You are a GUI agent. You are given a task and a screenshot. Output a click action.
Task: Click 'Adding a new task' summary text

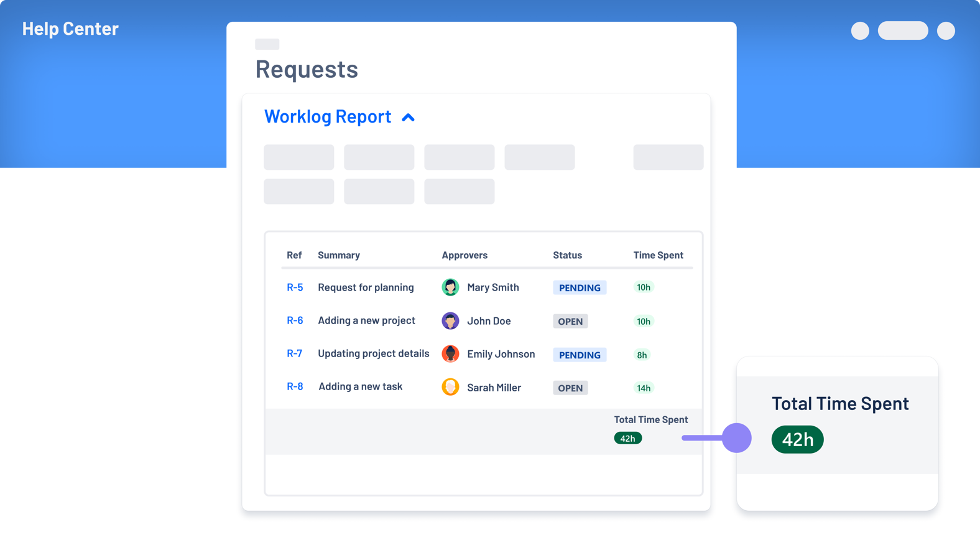tap(361, 386)
